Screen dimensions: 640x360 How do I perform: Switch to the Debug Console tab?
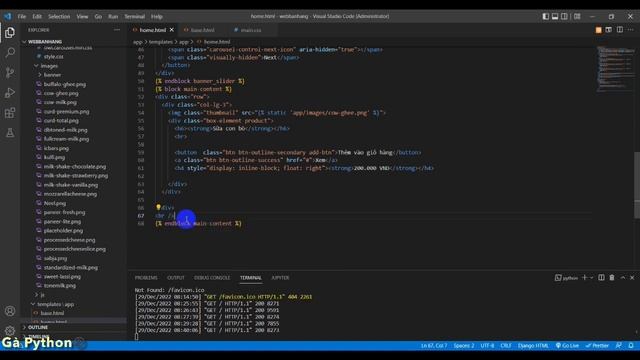[212, 278]
